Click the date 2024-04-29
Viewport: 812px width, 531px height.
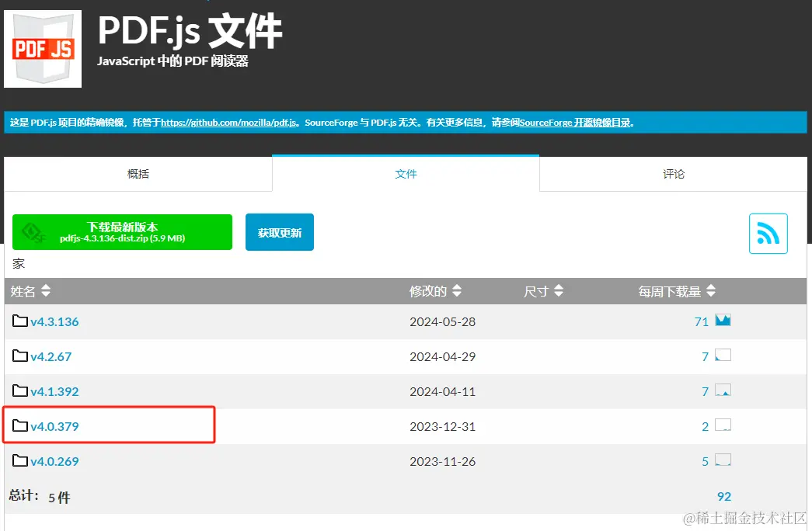[442, 356]
